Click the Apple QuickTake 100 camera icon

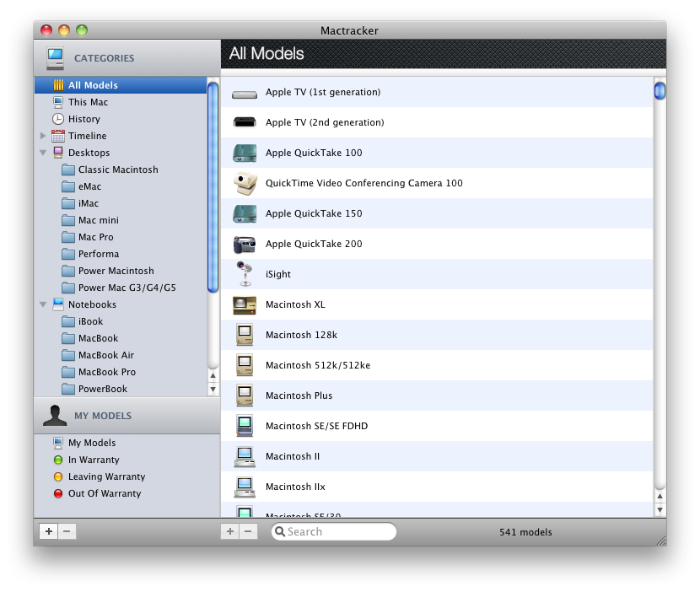tap(245, 153)
